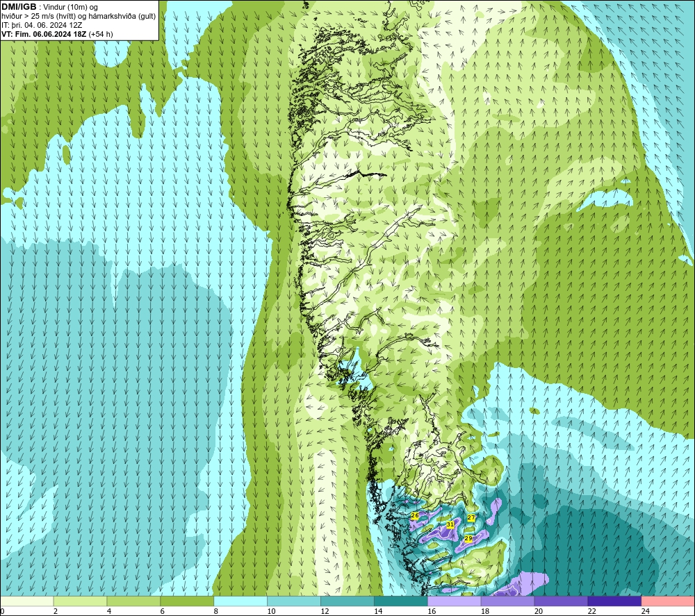This screenshot has width=695, height=616.
Task: Click the scale number 6
Action: tap(162, 611)
